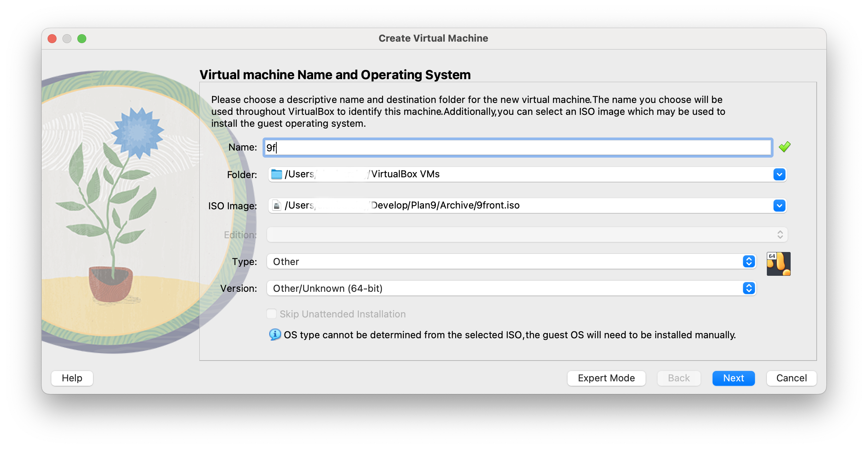This screenshot has height=449, width=868.
Task: Click the blue info icon beside warning
Action: [275, 335]
